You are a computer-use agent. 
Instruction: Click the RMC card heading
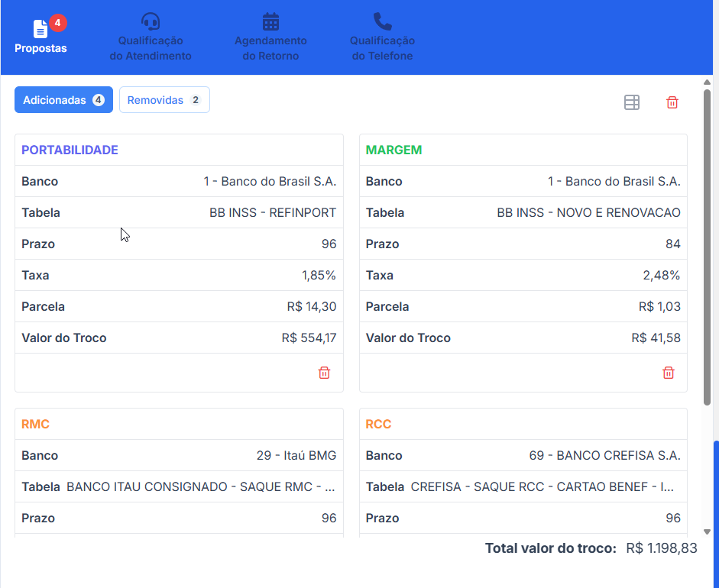coord(35,425)
